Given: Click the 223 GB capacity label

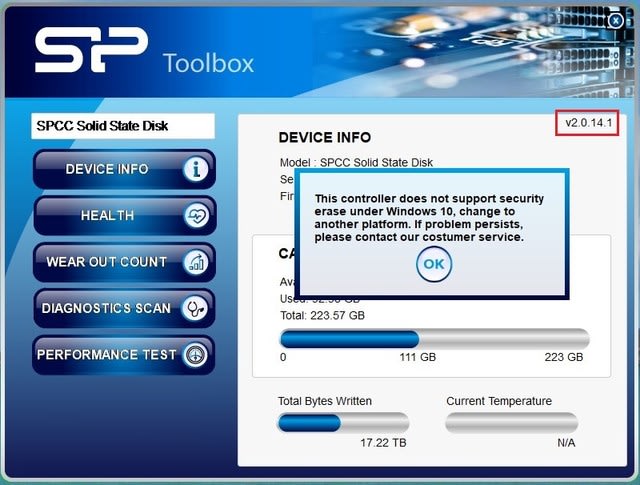Looking at the screenshot, I should point(564,357).
